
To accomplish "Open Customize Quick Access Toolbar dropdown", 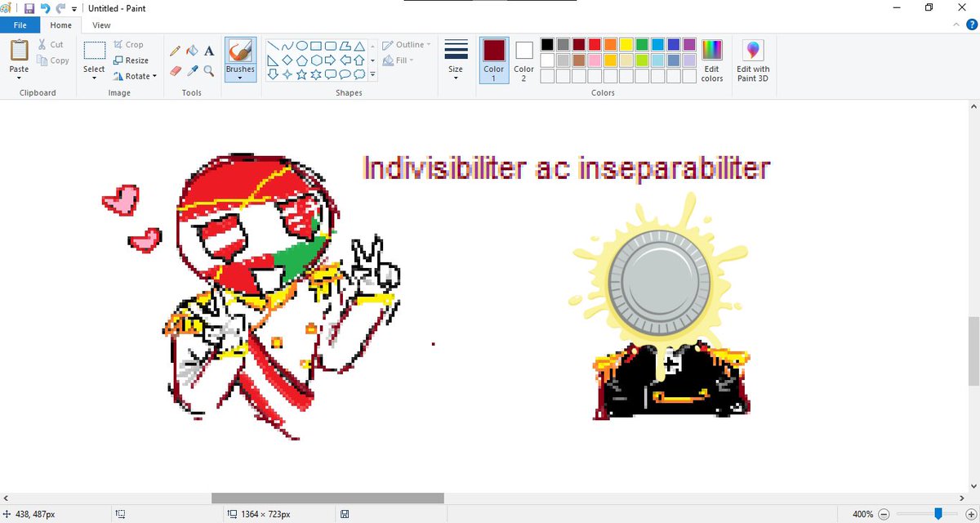I will click(74, 8).
